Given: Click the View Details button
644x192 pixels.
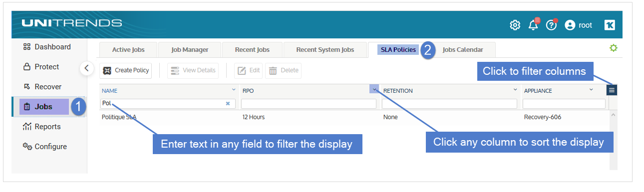Looking at the screenshot, I should coord(193,70).
